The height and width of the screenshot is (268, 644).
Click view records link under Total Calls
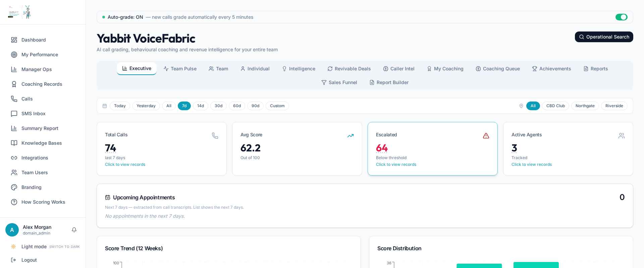[x=125, y=164]
